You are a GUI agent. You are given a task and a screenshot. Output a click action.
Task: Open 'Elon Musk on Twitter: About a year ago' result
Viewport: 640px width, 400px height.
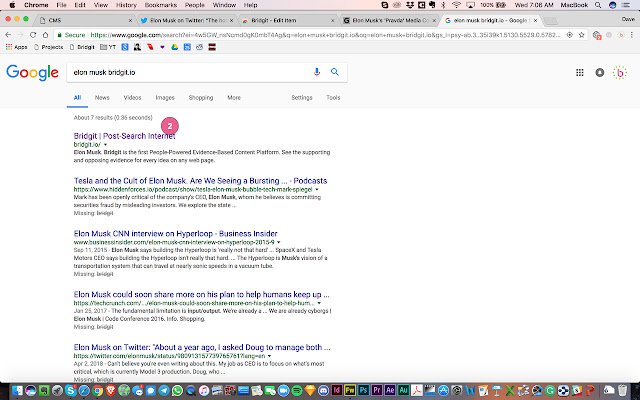[202, 347]
